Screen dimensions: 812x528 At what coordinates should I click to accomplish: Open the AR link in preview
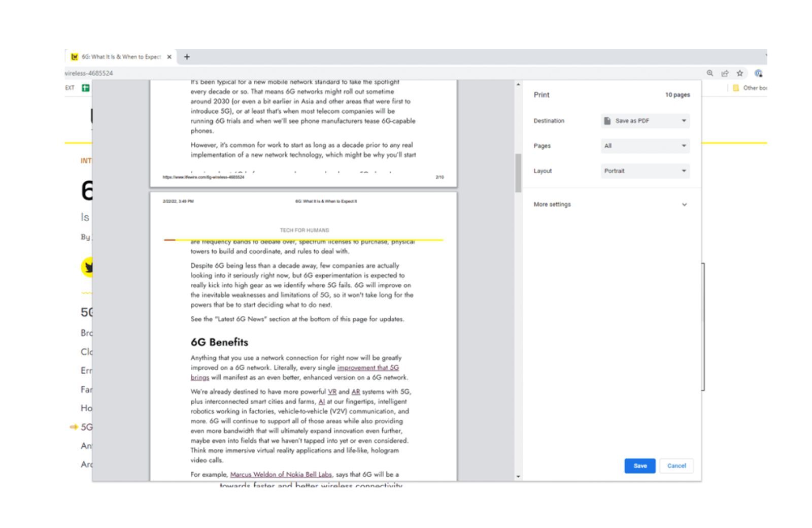click(x=355, y=392)
